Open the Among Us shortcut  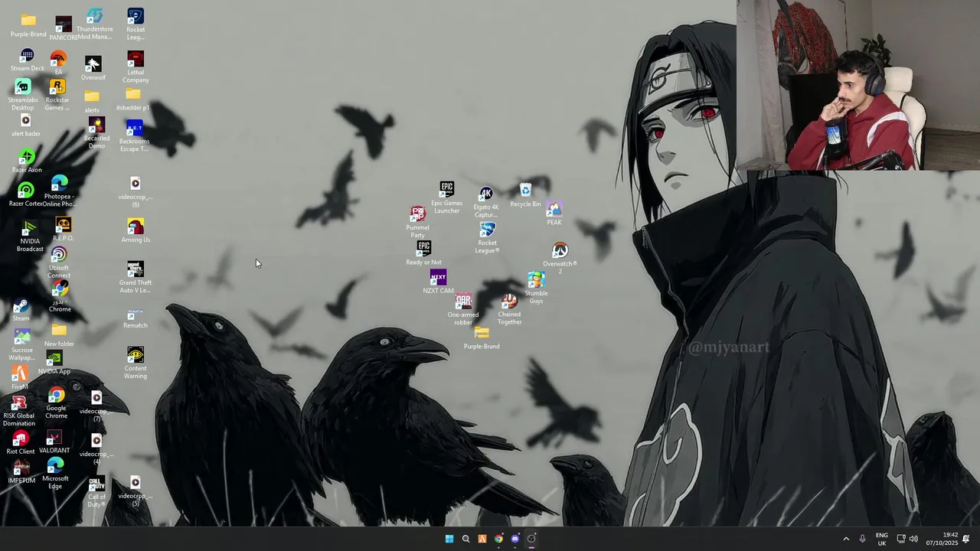(136, 231)
